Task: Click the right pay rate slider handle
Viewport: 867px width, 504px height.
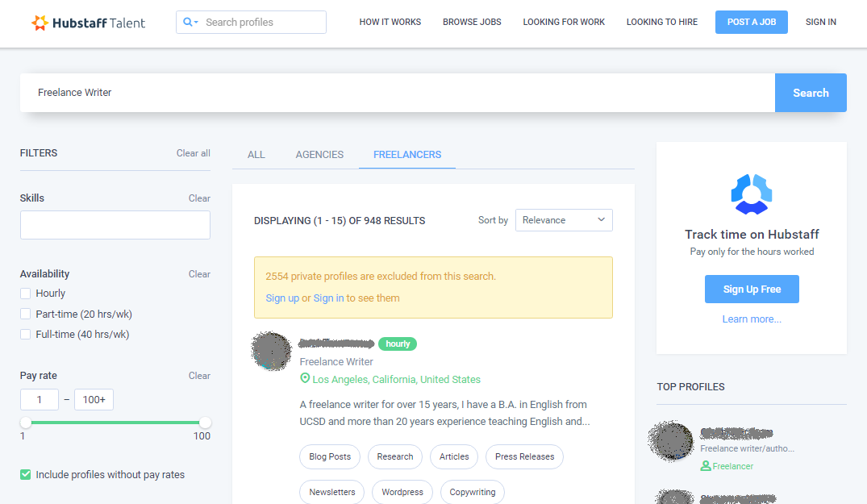Action: click(x=205, y=423)
